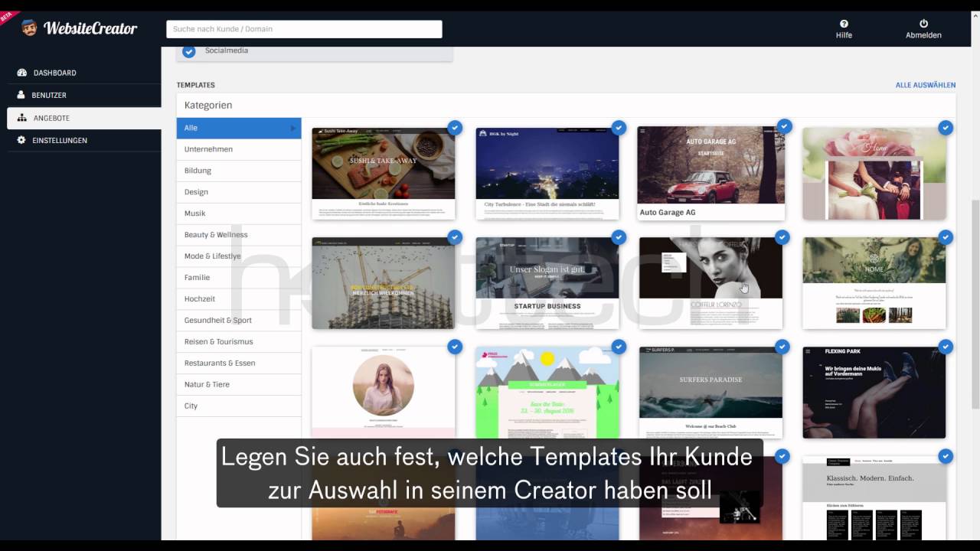The width and height of the screenshot is (980, 551).
Task: Choose the Restaurants & Essen category
Action: click(x=220, y=363)
